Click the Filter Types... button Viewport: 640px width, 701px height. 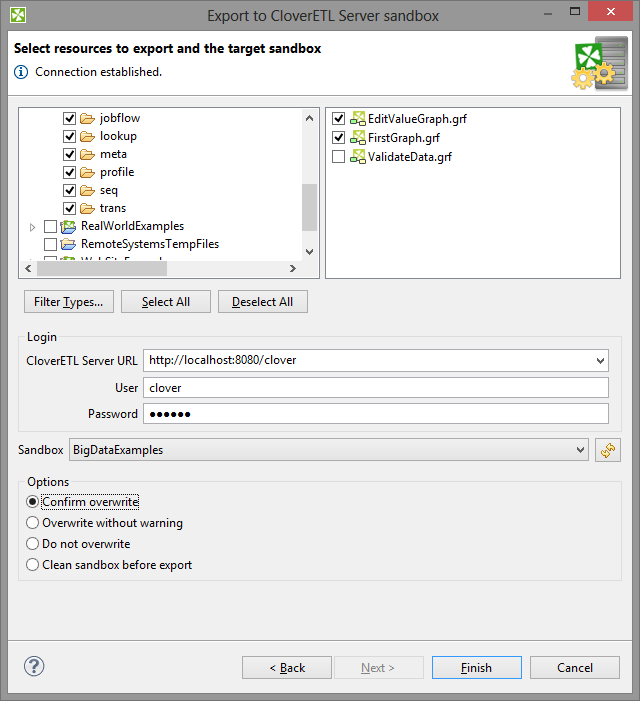(x=69, y=302)
